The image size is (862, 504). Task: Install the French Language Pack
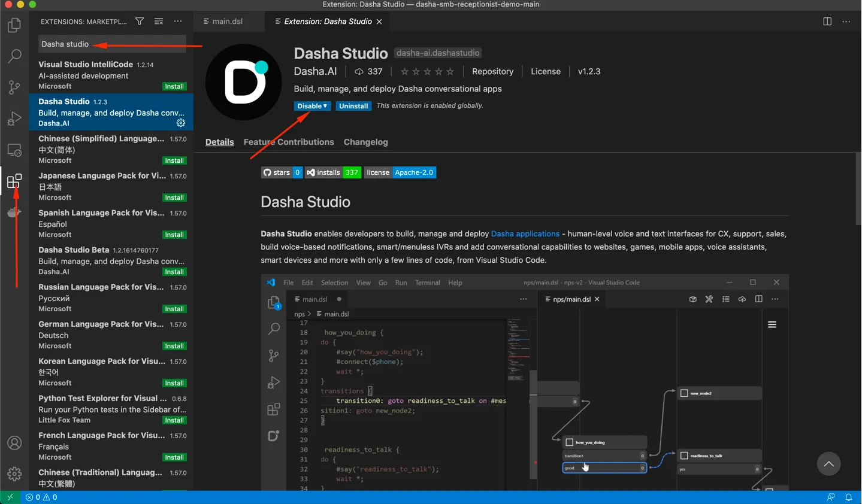174,458
